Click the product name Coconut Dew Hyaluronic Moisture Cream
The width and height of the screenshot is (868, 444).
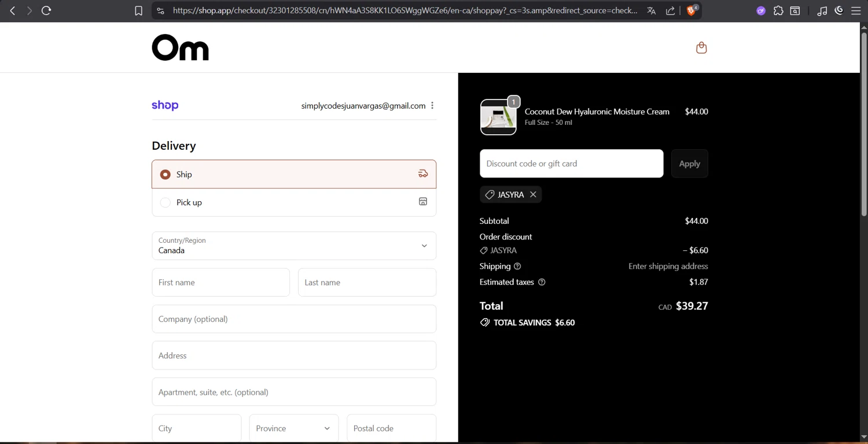[597, 112]
